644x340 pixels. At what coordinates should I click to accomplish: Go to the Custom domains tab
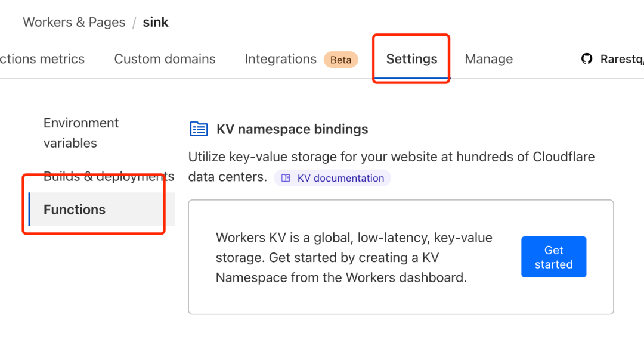click(x=165, y=58)
